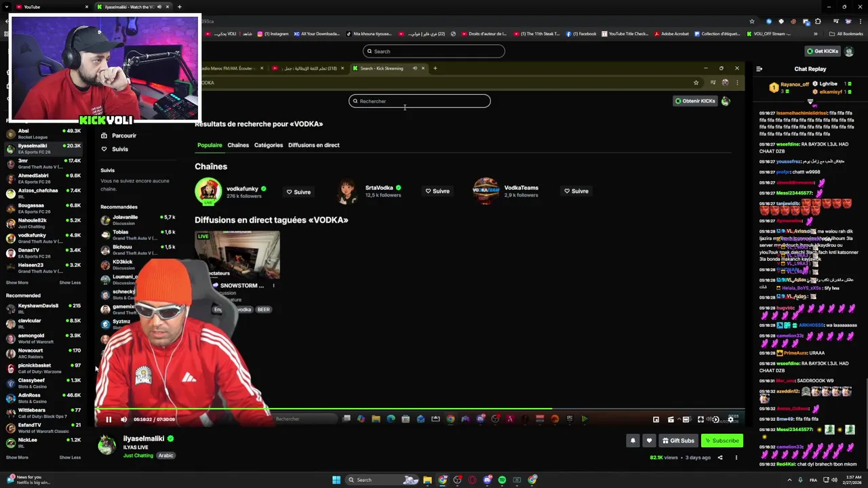Open the Bougassaa channel in the sidebar

coord(43,208)
